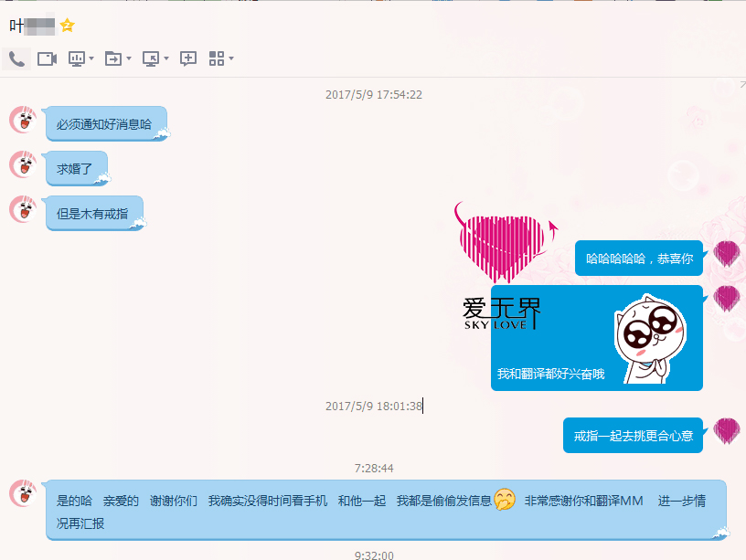Viewport: 746px width, 560px height.
Task: Click the send file folder icon
Action: pos(113,58)
